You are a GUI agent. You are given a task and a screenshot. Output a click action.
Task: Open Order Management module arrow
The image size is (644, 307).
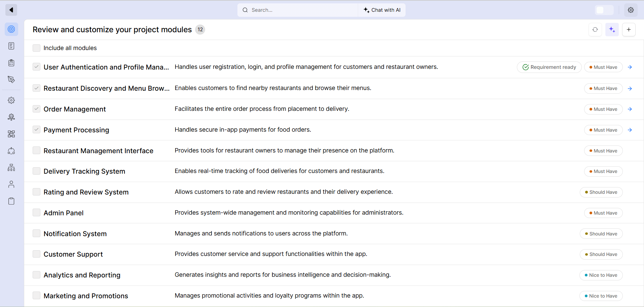(630, 109)
